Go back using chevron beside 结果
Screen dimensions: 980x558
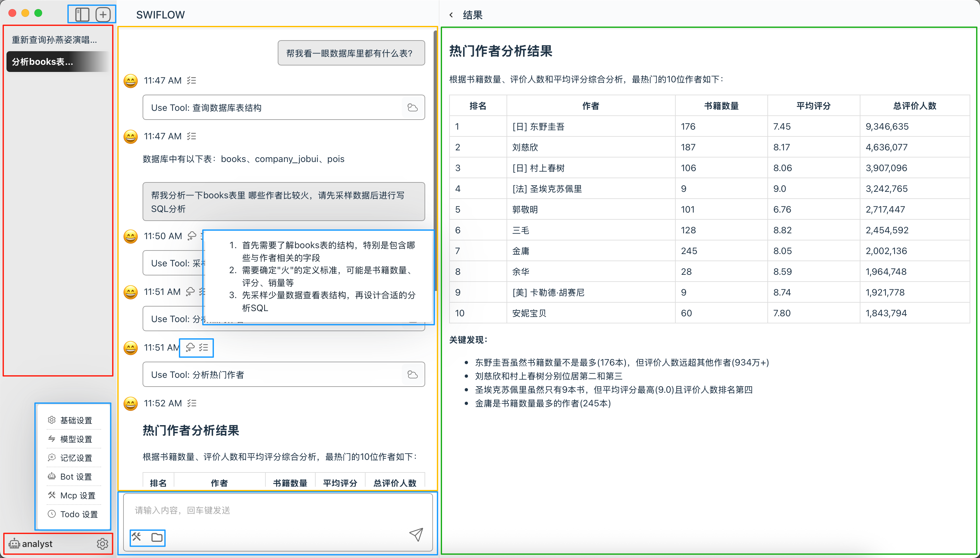(x=451, y=15)
